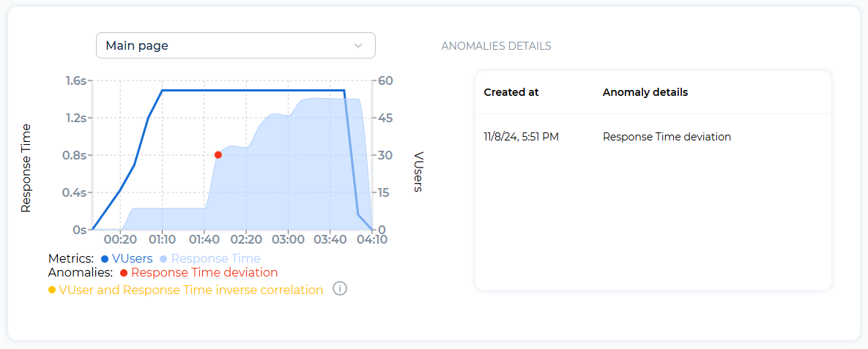Screen dimensions: 868x349
Task: Click the vertical Response Time axis title
Action: pos(25,168)
